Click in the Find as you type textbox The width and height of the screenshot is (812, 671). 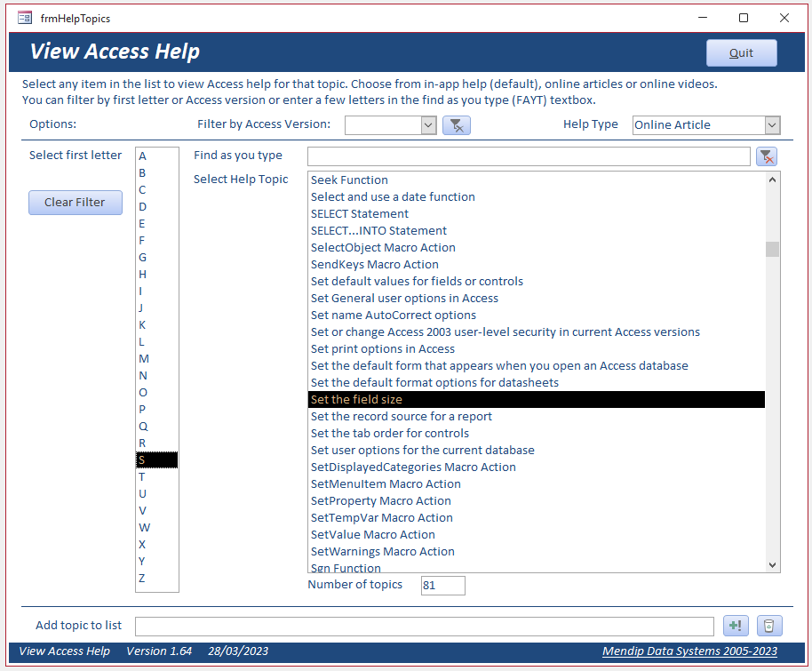click(529, 156)
